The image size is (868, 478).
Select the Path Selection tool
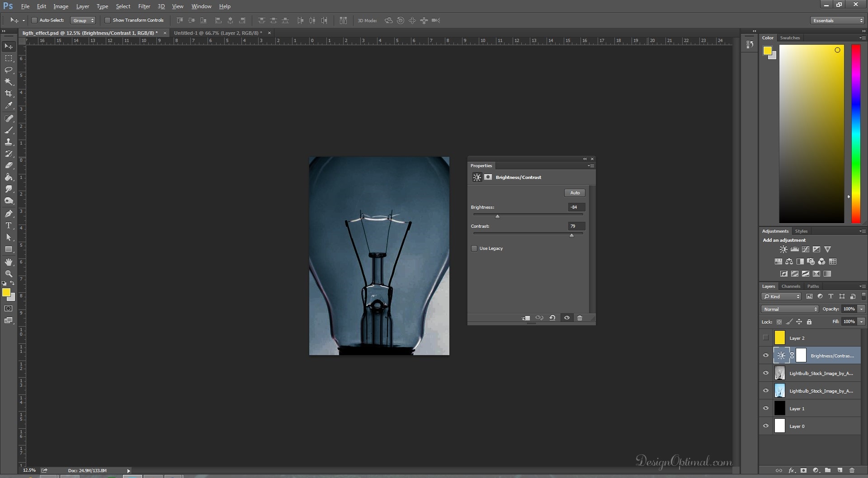pos(9,237)
